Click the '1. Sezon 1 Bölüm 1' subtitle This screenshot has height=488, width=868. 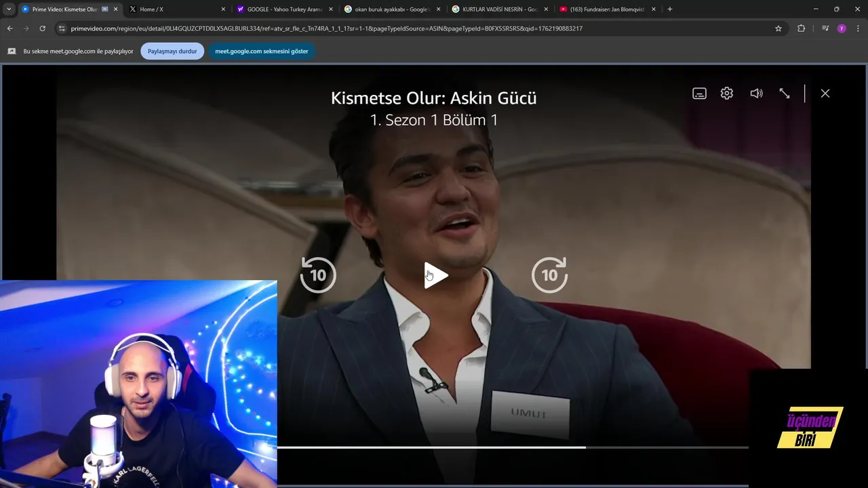point(434,120)
